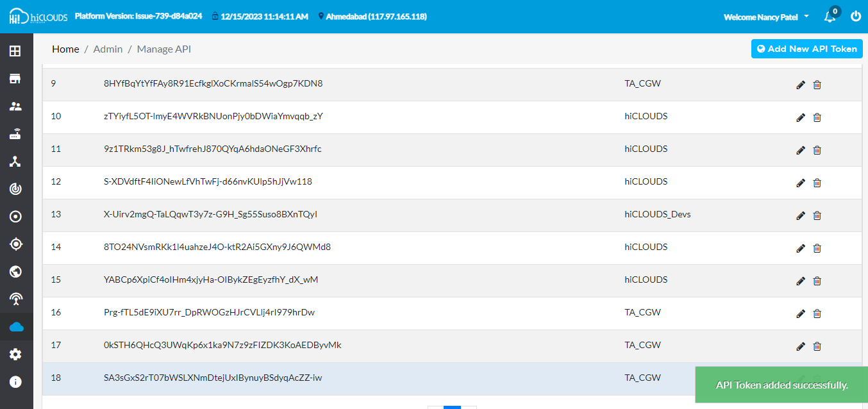Select token starting with 0kSTH6QHcQ3UWqKp6x
The height and width of the screenshot is (409, 868).
pos(222,345)
